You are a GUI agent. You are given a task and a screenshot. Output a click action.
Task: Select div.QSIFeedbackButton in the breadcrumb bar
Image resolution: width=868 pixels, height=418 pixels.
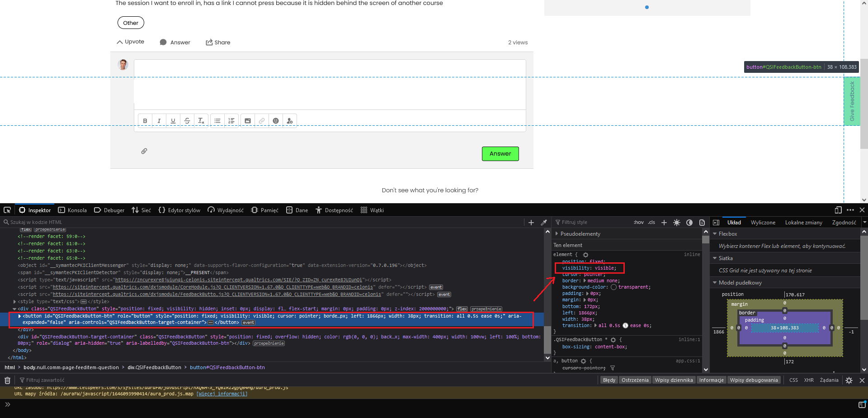pyautogui.click(x=154, y=367)
